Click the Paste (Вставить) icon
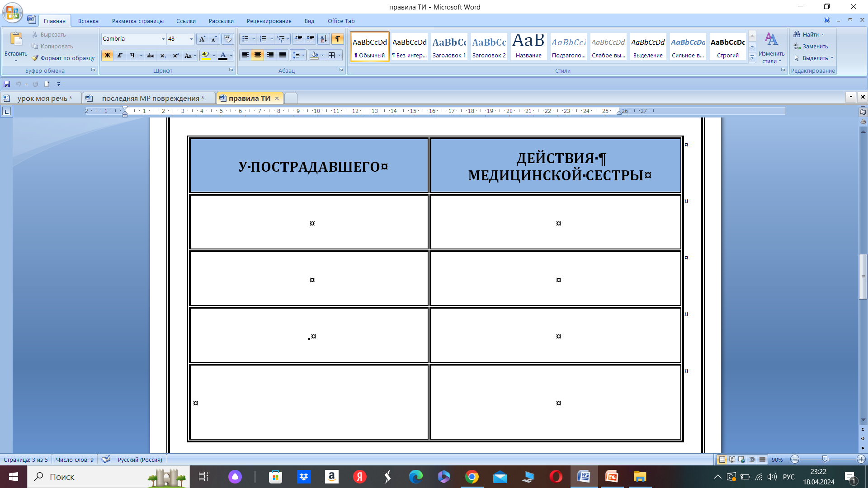This screenshot has height=488, width=868. pyautogui.click(x=16, y=40)
